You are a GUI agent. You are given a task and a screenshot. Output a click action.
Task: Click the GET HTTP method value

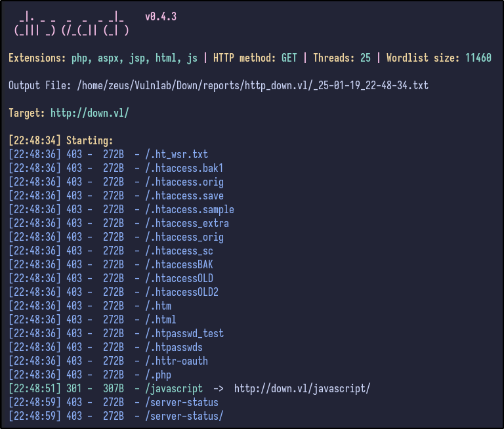[289, 58]
